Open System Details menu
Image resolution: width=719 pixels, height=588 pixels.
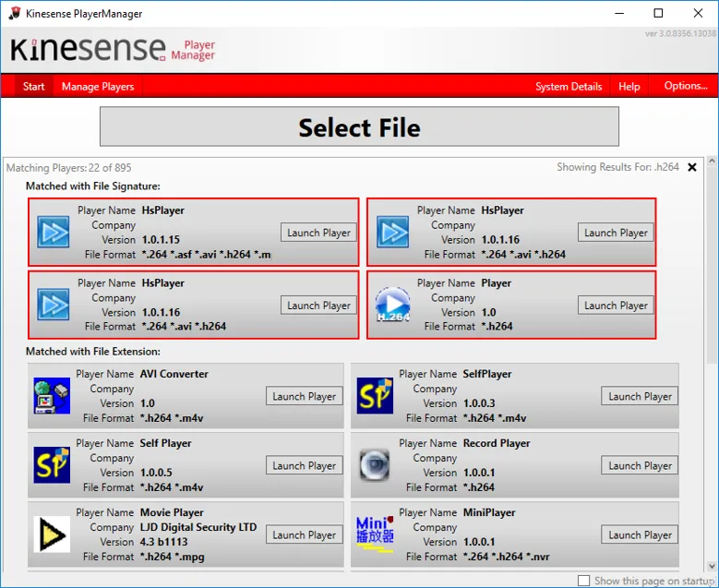569,86
